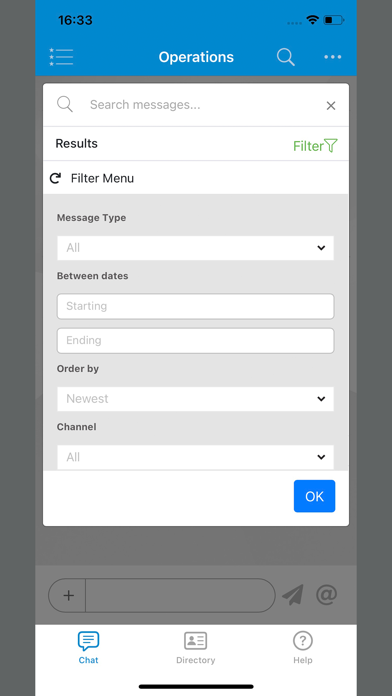
Task: Confirm filters with the OK button
Action: 314,496
